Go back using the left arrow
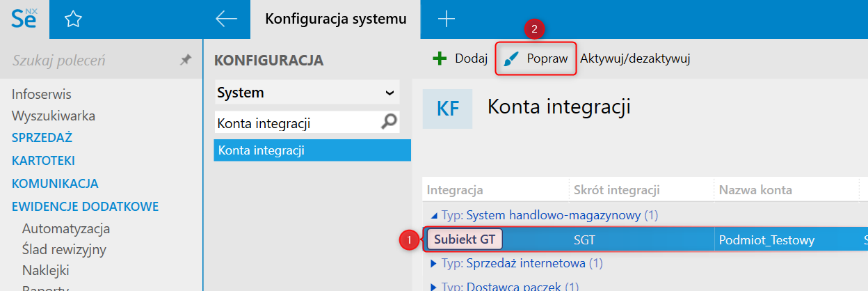The image size is (868, 291). point(227,19)
